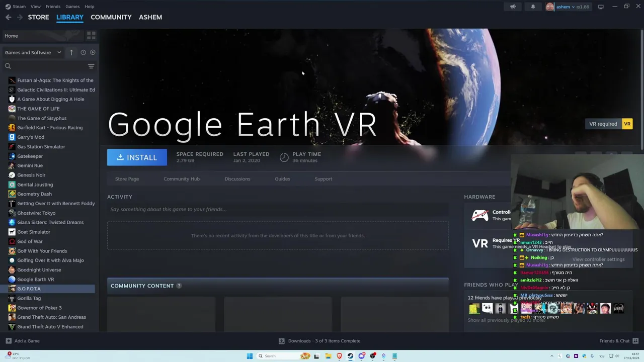Open the Games menu
The width and height of the screenshot is (644, 362).
coord(72,7)
